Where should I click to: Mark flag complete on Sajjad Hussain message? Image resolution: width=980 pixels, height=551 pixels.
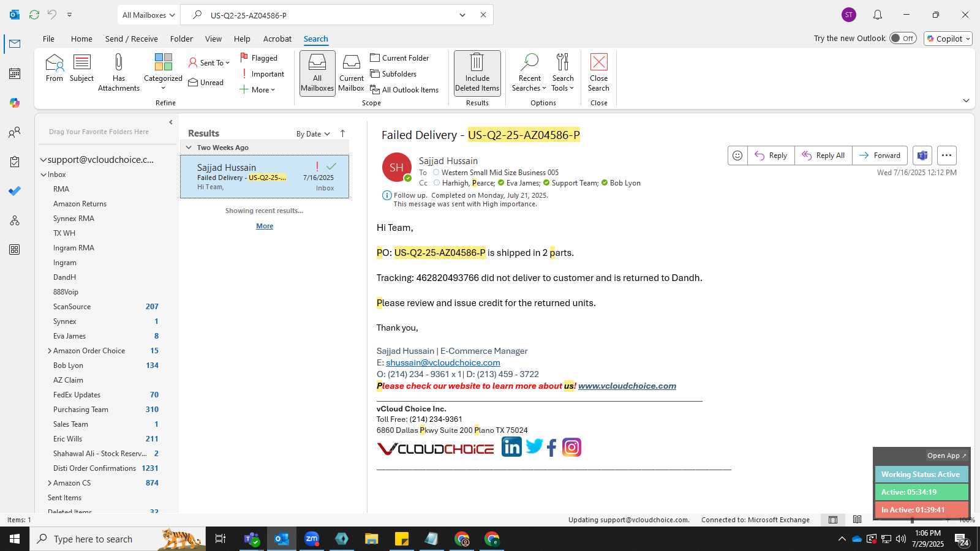click(331, 167)
